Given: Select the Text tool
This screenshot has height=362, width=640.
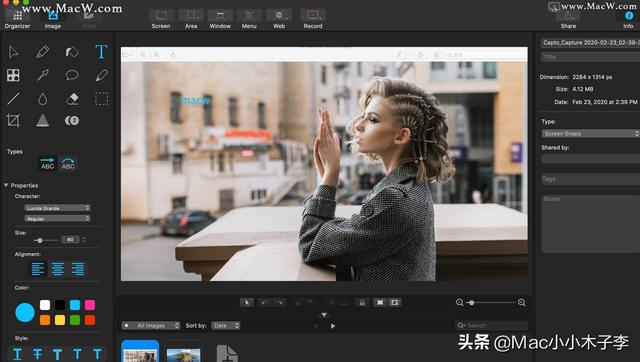Looking at the screenshot, I should pyautogui.click(x=101, y=52).
